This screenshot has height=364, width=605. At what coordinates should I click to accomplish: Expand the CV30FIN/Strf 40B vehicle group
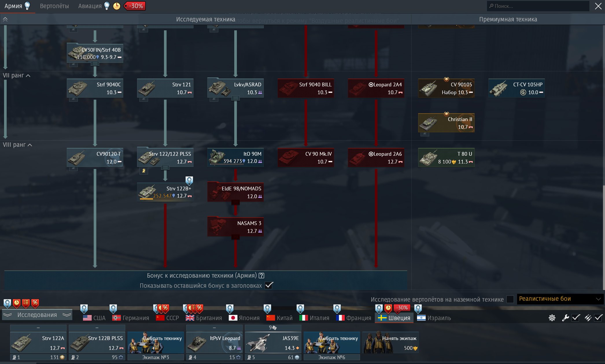point(95,64)
